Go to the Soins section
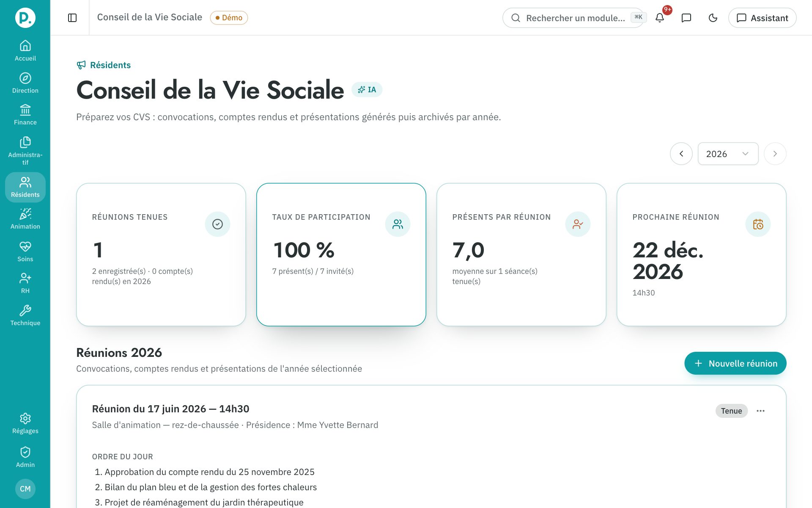Viewport: 812px width, 508px height. pyautogui.click(x=25, y=251)
